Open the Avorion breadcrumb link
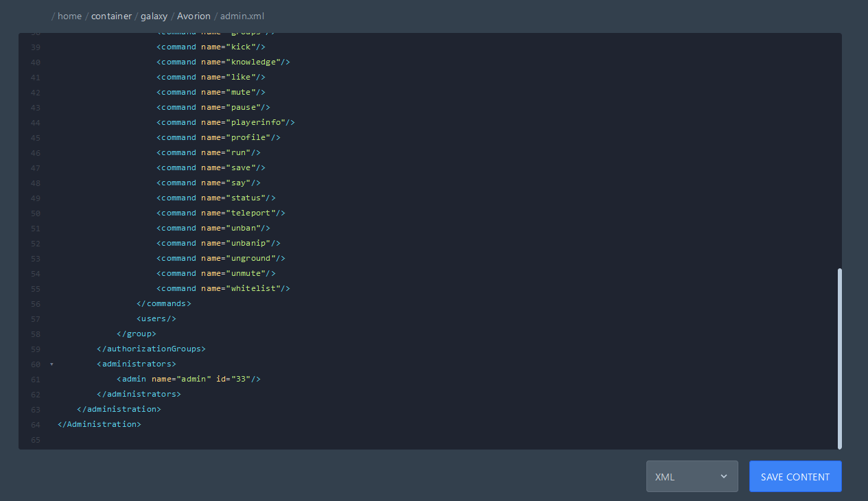868x501 pixels. [x=193, y=16]
